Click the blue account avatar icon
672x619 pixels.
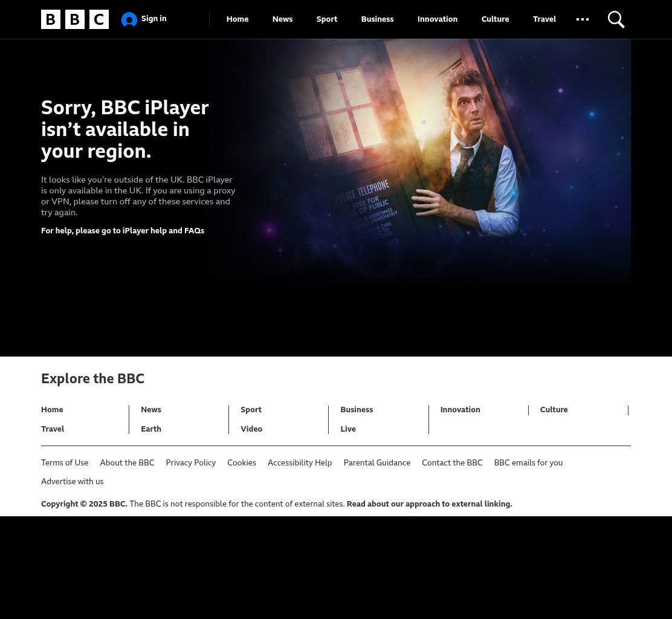point(129,19)
